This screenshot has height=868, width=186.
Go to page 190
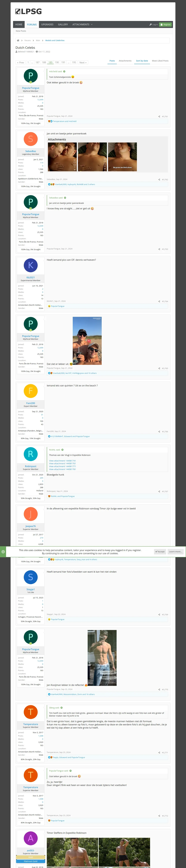pyautogui.click(x=57, y=62)
